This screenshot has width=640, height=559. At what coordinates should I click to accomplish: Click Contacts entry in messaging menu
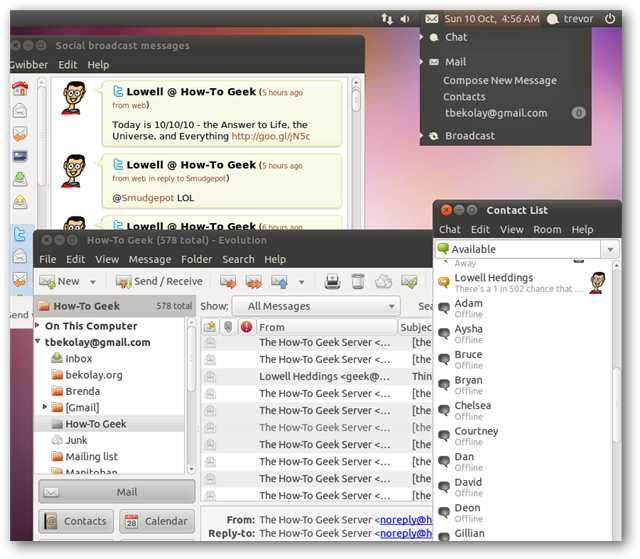[x=464, y=97]
